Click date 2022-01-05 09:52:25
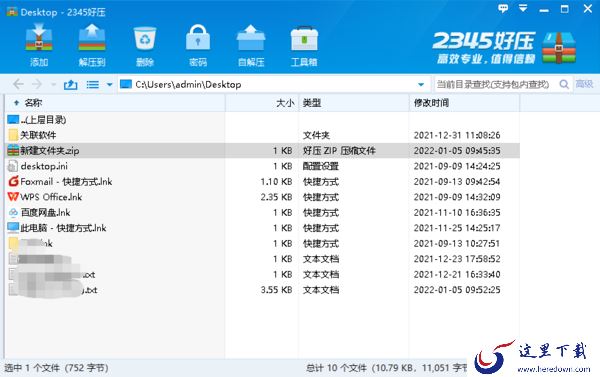The height and width of the screenshot is (377, 600). 457,290
